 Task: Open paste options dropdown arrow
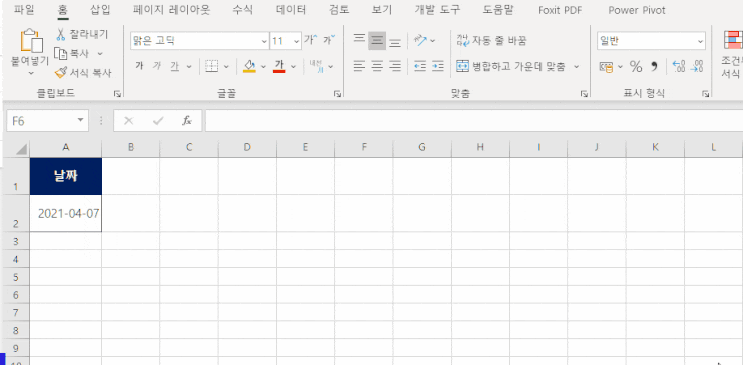[31, 73]
